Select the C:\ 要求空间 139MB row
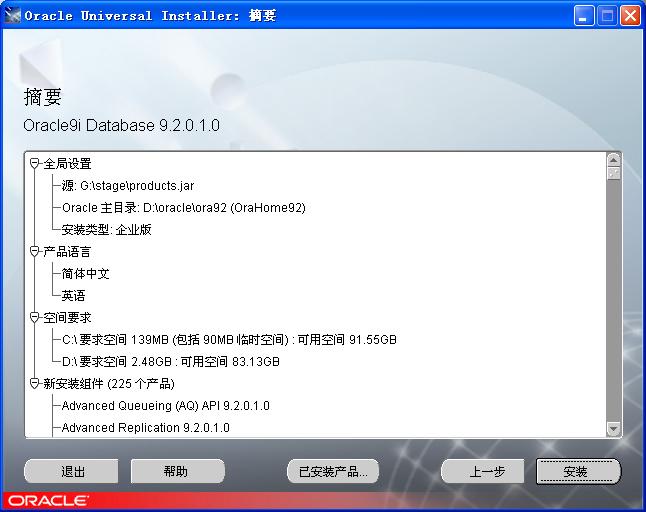Viewport: 646px width, 512px height. click(x=229, y=339)
